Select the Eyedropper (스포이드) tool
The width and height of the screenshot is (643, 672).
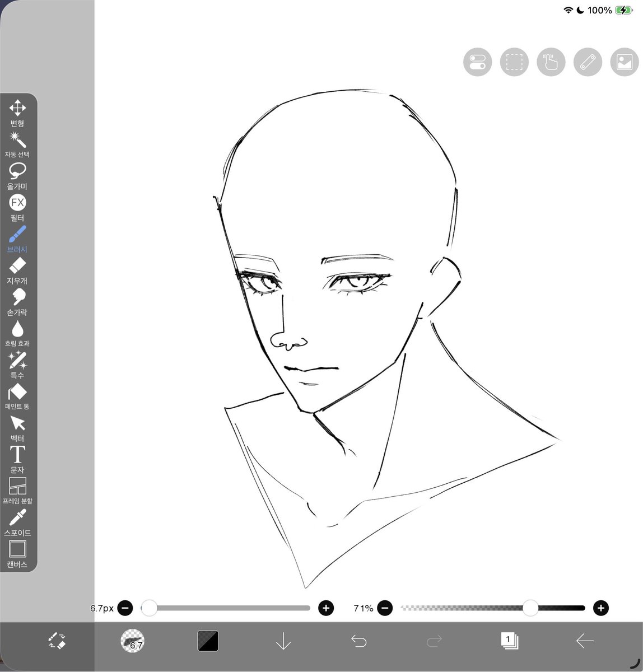(x=17, y=522)
